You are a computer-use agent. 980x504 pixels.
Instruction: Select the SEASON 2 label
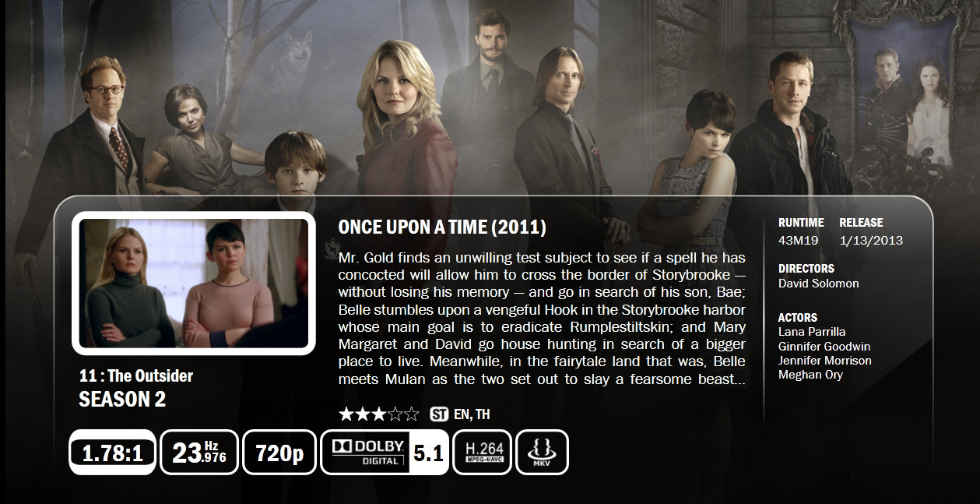click(x=122, y=400)
